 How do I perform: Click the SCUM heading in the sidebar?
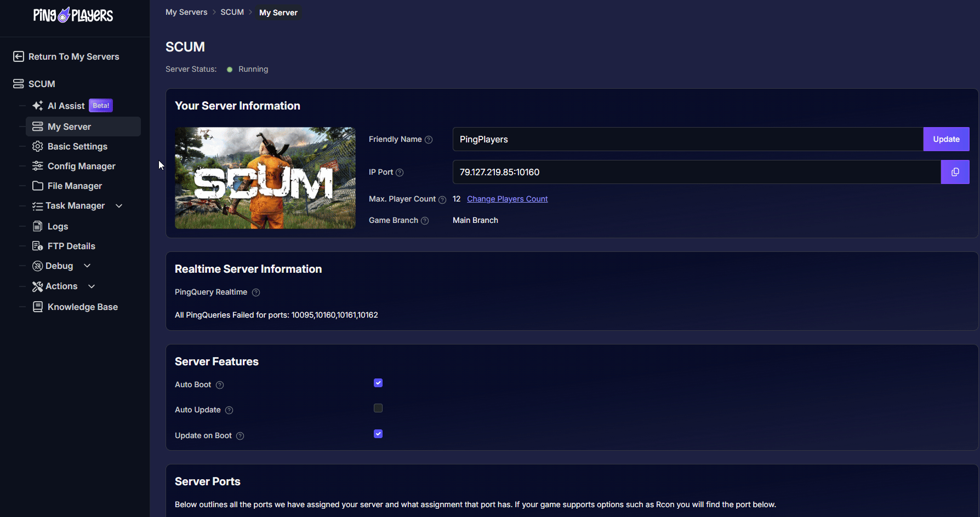point(42,84)
